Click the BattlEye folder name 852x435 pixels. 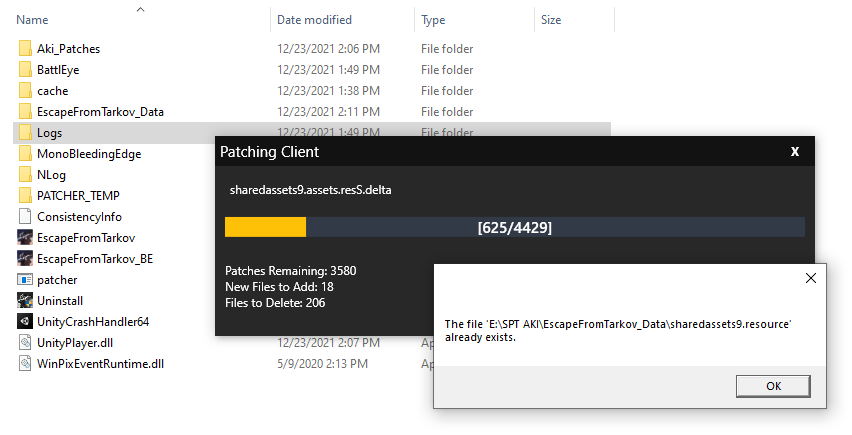click(x=58, y=70)
